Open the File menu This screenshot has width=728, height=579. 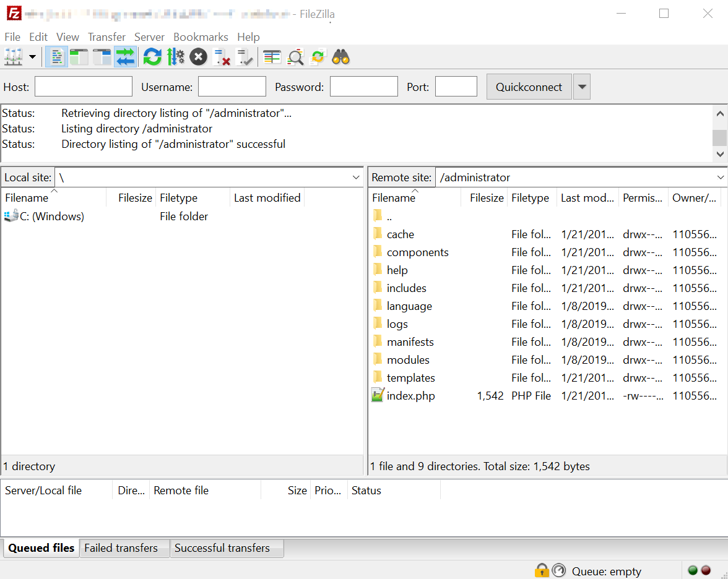point(12,36)
